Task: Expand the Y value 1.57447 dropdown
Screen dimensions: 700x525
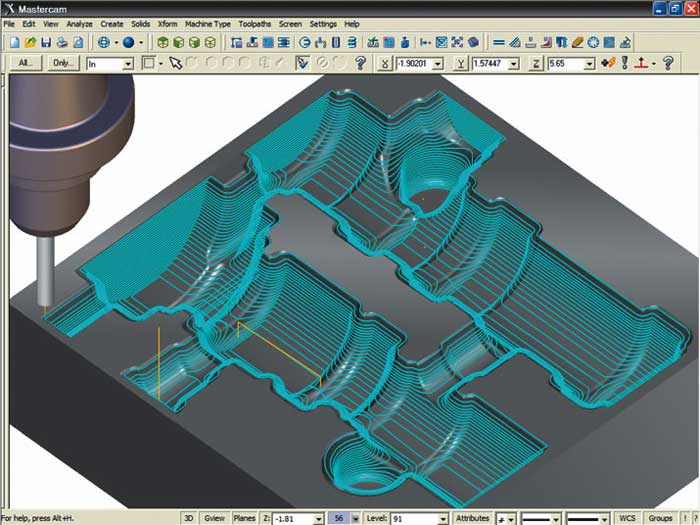Action: (x=513, y=64)
